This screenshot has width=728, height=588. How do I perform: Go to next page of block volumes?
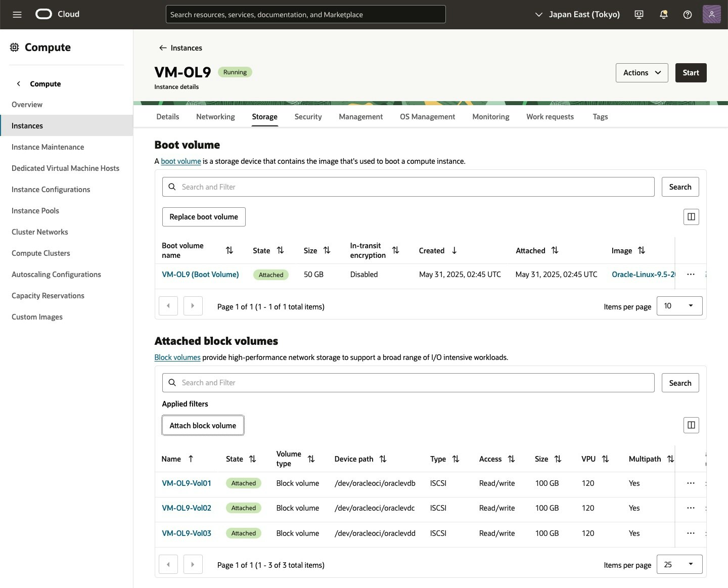click(x=193, y=564)
